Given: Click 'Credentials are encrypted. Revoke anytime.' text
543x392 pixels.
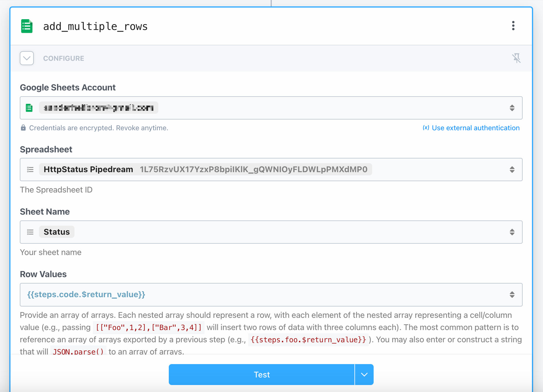Looking at the screenshot, I should tap(99, 128).
